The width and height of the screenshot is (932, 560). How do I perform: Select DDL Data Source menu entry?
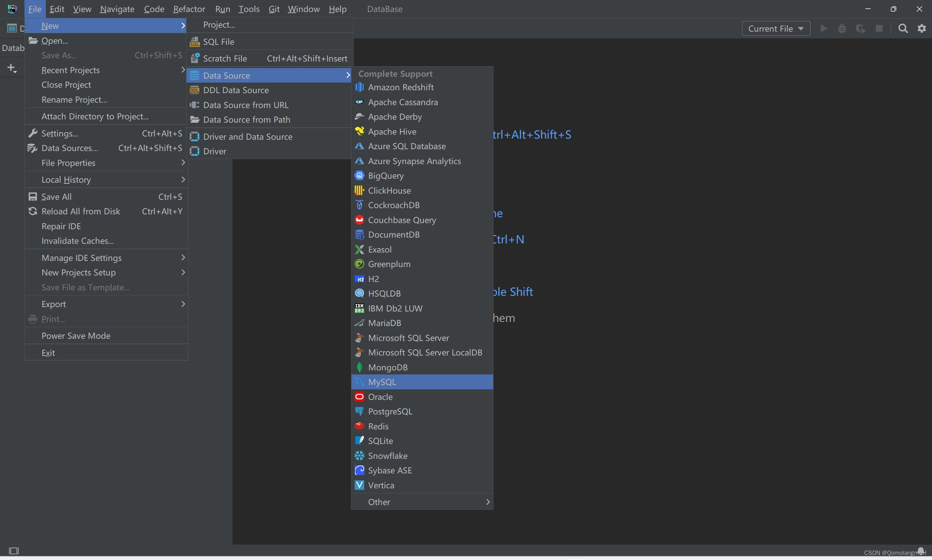(236, 90)
